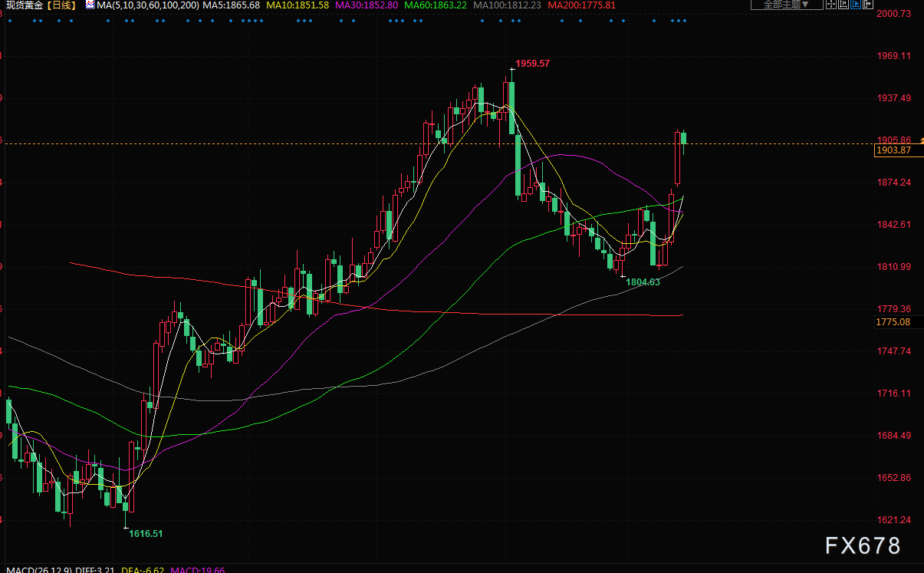Click the 1959.57 high price marker

(x=532, y=64)
